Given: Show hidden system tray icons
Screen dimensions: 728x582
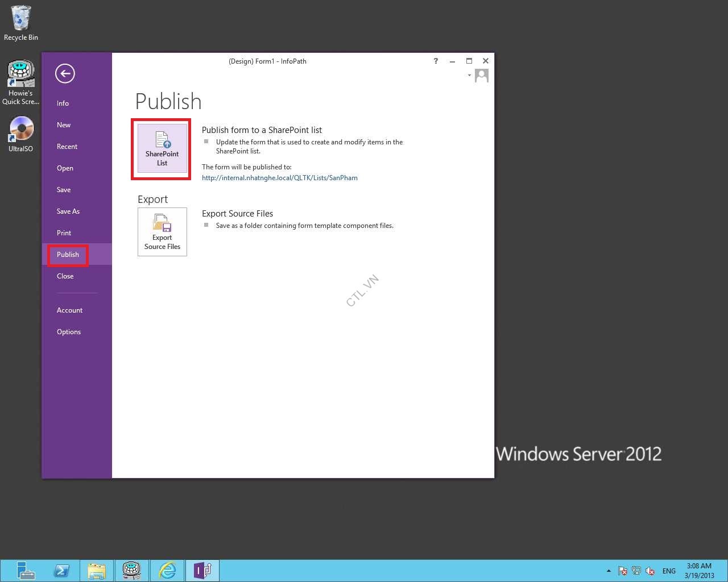Looking at the screenshot, I should pyautogui.click(x=609, y=571).
